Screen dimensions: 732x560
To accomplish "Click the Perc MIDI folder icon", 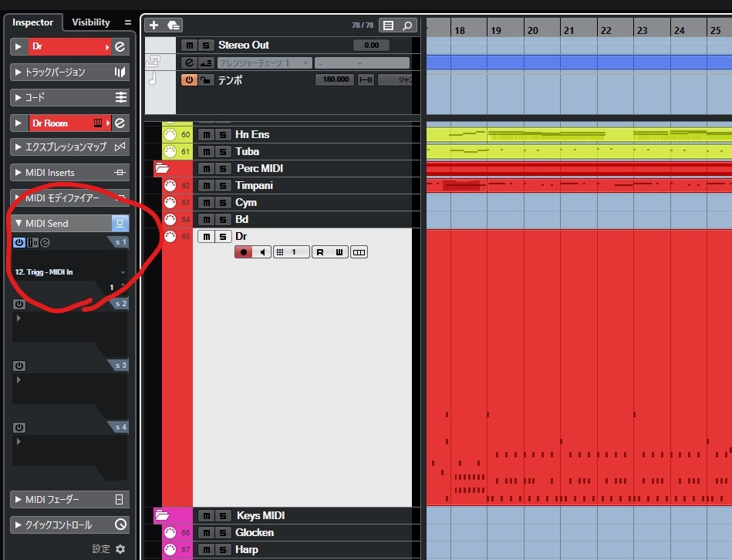I will click(162, 168).
